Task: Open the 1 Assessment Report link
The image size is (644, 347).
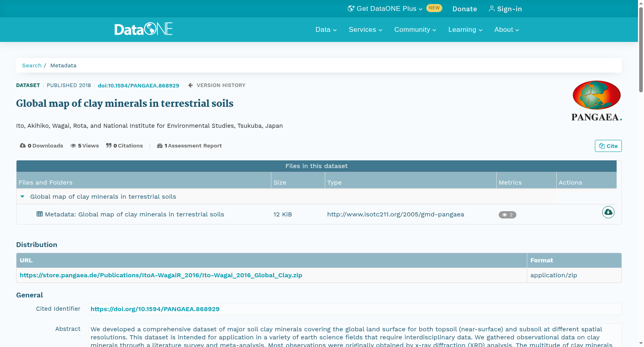Action: [x=189, y=146]
